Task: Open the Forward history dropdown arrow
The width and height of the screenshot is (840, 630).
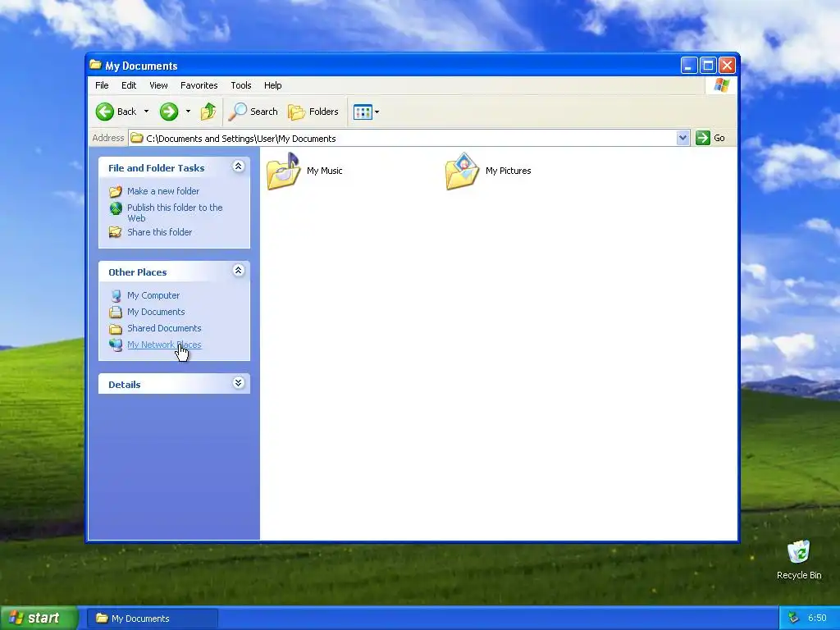Action: tap(188, 112)
